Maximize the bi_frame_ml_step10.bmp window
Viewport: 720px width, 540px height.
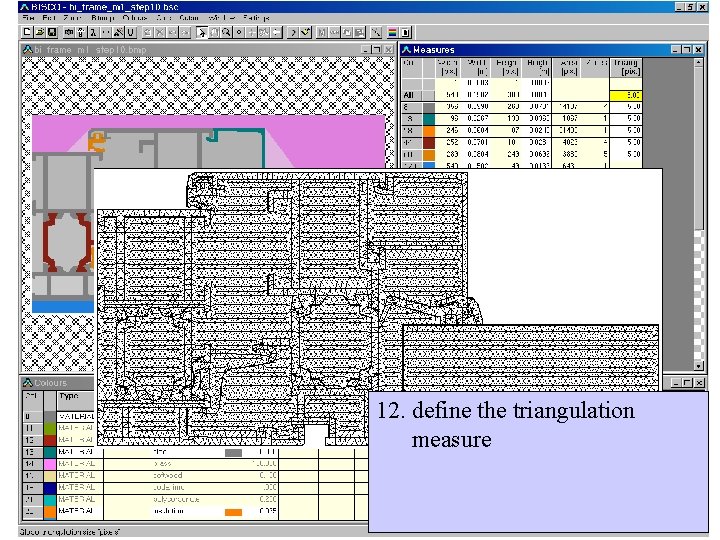(x=377, y=50)
